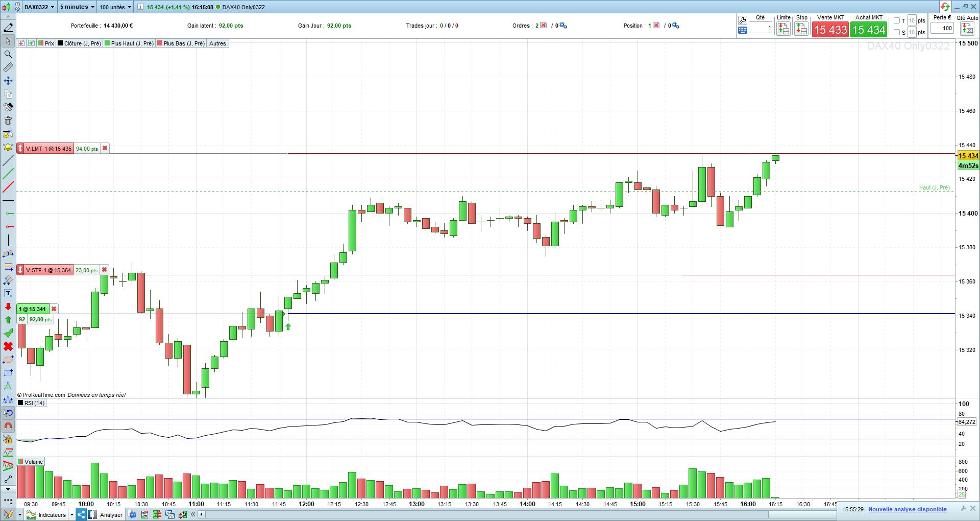
Task: Open the Autres legend tab
Action: click(217, 43)
